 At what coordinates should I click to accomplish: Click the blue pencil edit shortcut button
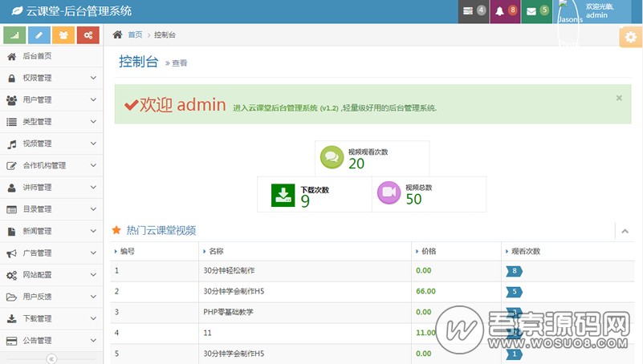tap(39, 35)
